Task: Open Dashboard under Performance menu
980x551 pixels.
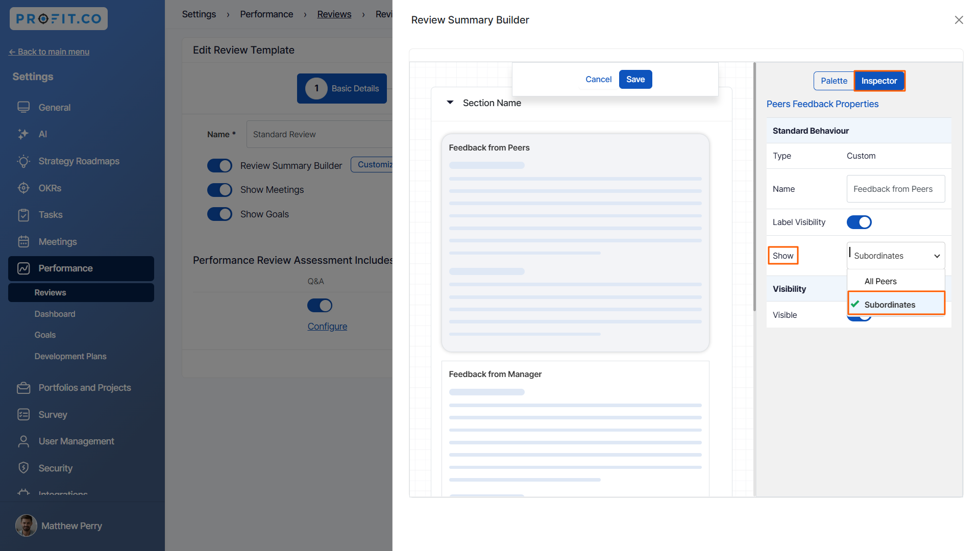Action: point(55,314)
